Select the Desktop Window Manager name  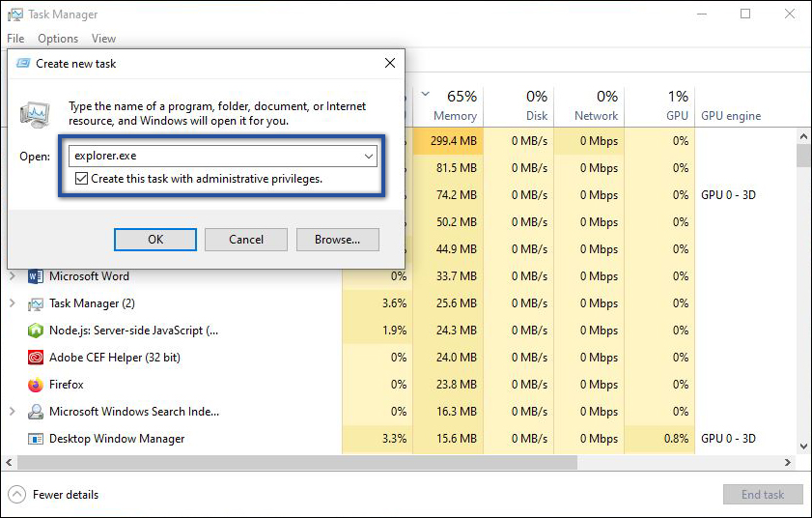(x=117, y=439)
